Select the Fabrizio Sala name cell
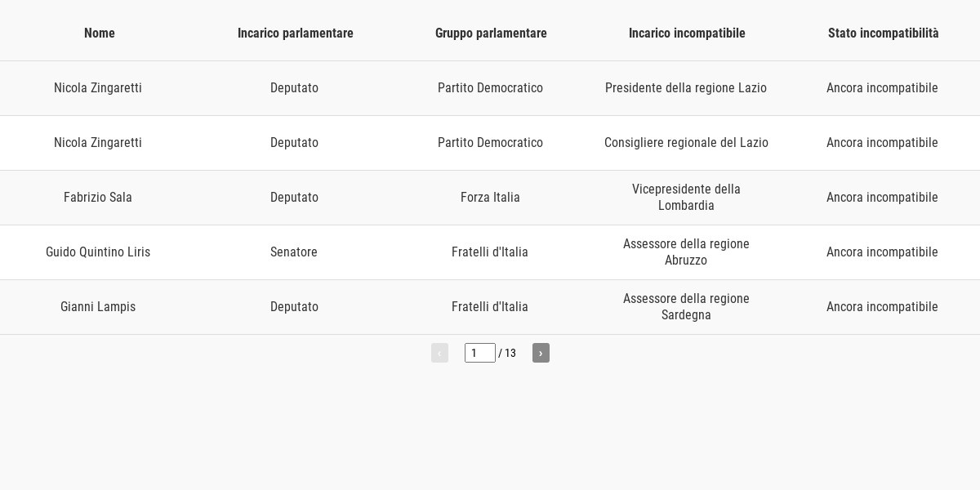980x490 pixels. point(98,198)
